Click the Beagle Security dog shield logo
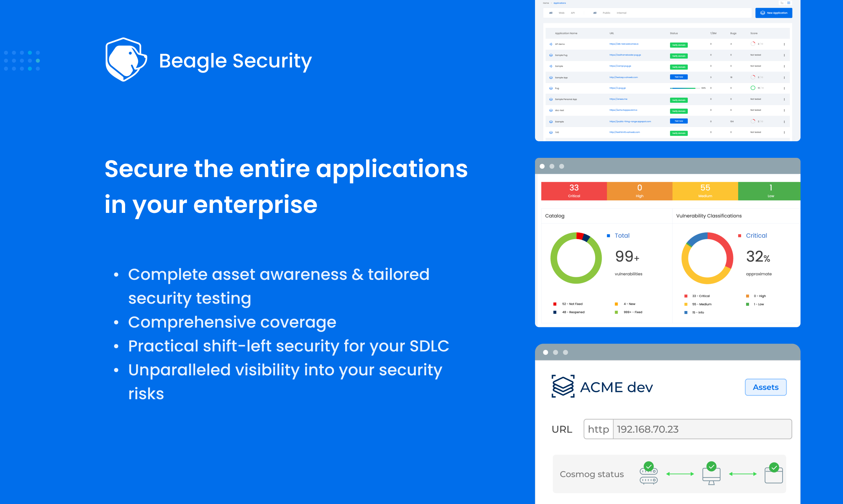Viewport: 843px width, 504px height. tap(126, 59)
